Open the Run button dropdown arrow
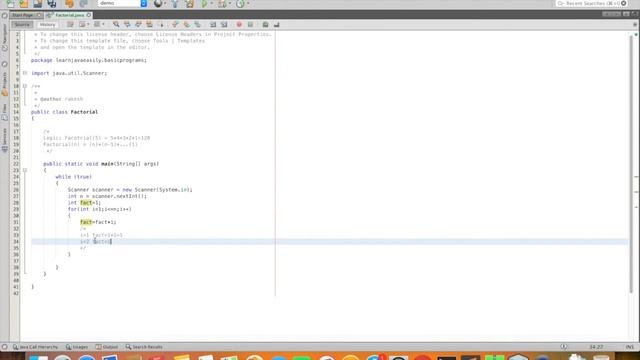Viewport: 640px width, 360px height. [x=211, y=4]
